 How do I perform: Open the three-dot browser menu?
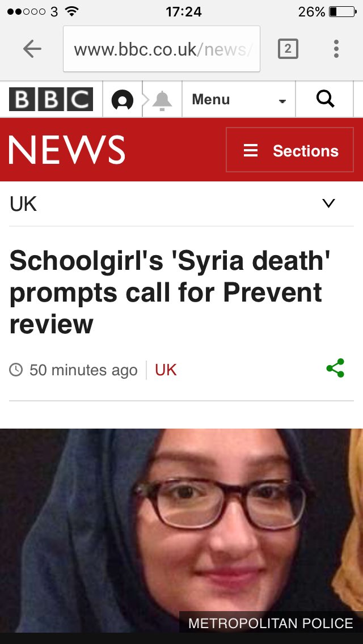click(x=336, y=49)
